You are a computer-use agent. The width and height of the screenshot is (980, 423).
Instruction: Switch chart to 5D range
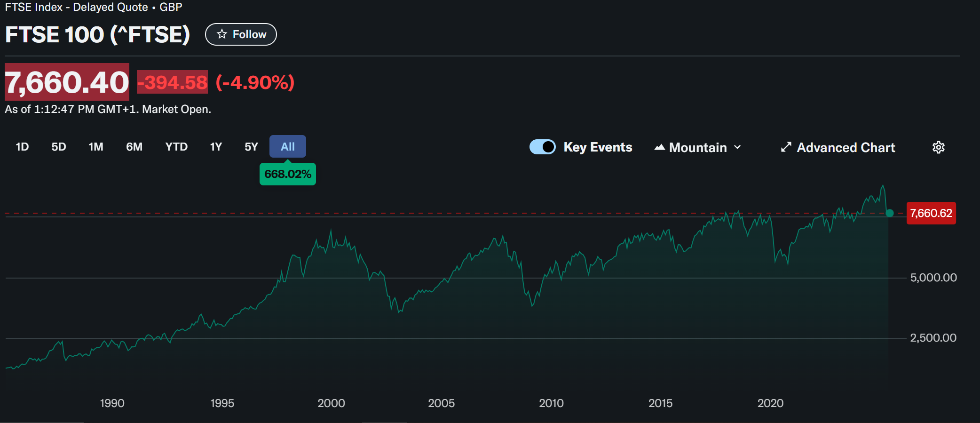(59, 147)
